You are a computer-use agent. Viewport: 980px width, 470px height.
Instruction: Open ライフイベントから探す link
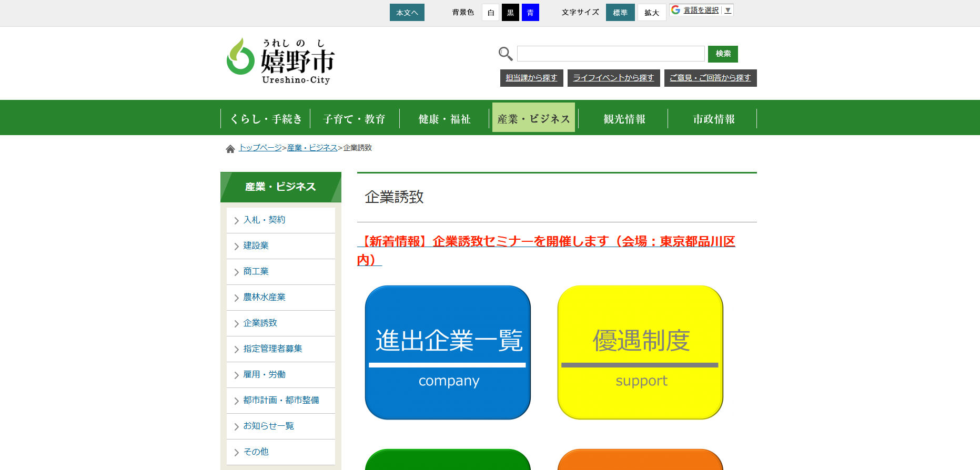pos(614,78)
